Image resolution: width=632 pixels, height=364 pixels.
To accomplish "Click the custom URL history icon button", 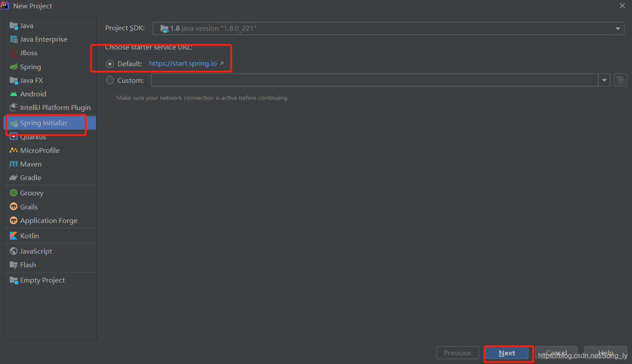I will coord(620,80).
